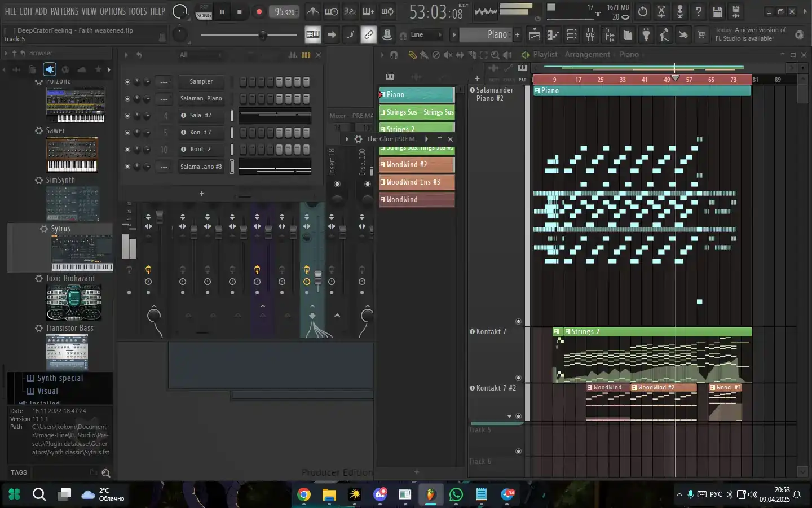Open the Piano pattern selector
812x508 pixels.
pos(485,35)
